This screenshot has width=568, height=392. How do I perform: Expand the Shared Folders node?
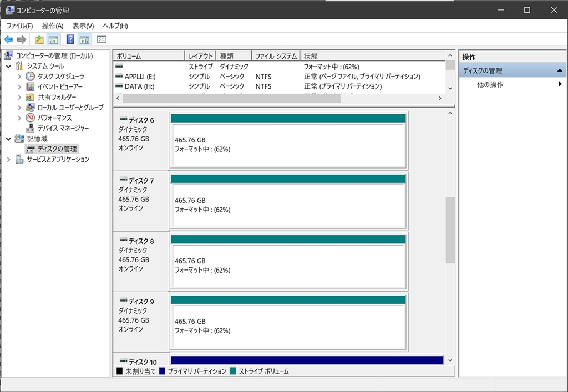pos(19,97)
